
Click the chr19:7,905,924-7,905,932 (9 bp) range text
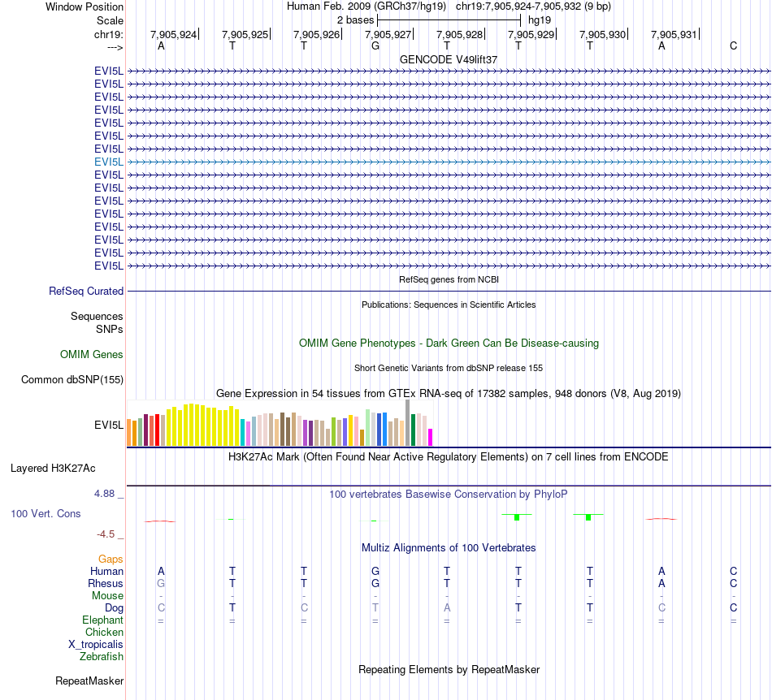pyautogui.click(x=533, y=6)
